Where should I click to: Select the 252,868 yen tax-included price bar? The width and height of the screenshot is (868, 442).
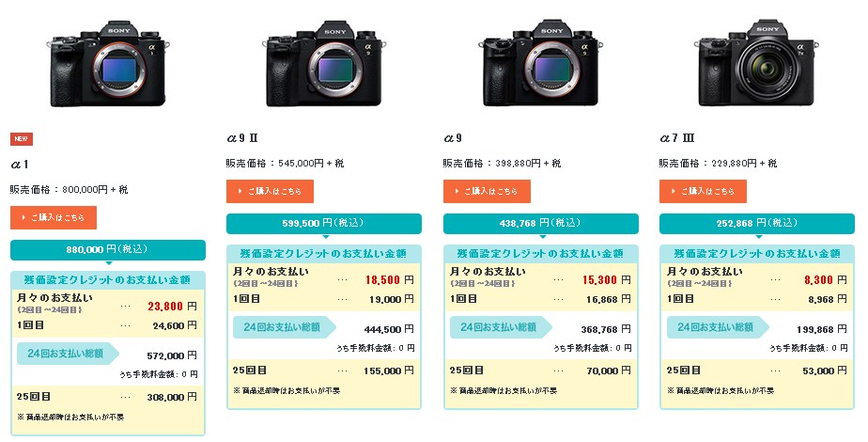point(757,223)
